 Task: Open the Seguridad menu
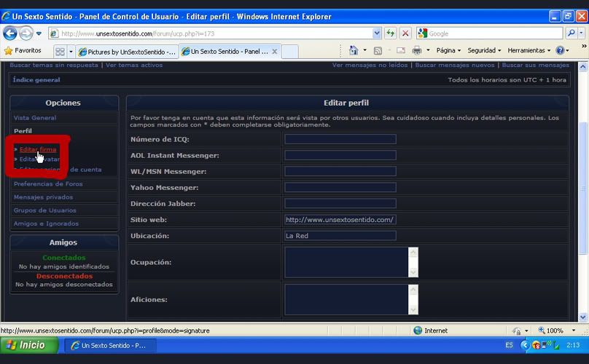[x=484, y=50]
